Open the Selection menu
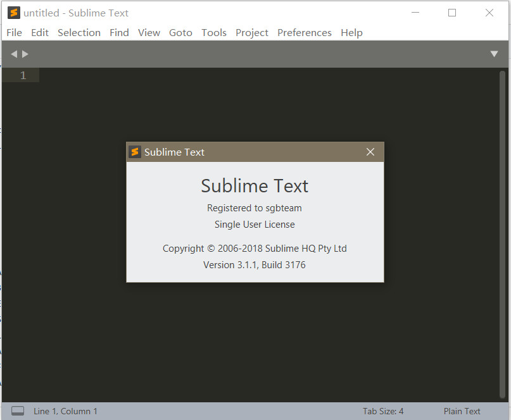The width and height of the screenshot is (511, 420). [79, 32]
